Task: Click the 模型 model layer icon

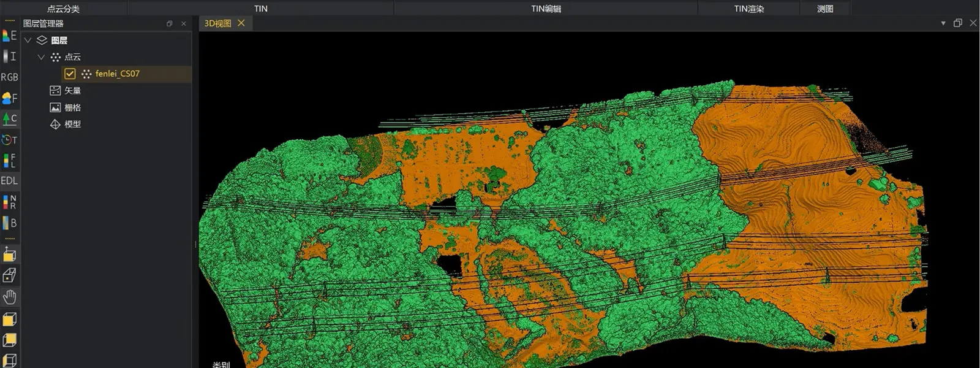Action: click(55, 124)
